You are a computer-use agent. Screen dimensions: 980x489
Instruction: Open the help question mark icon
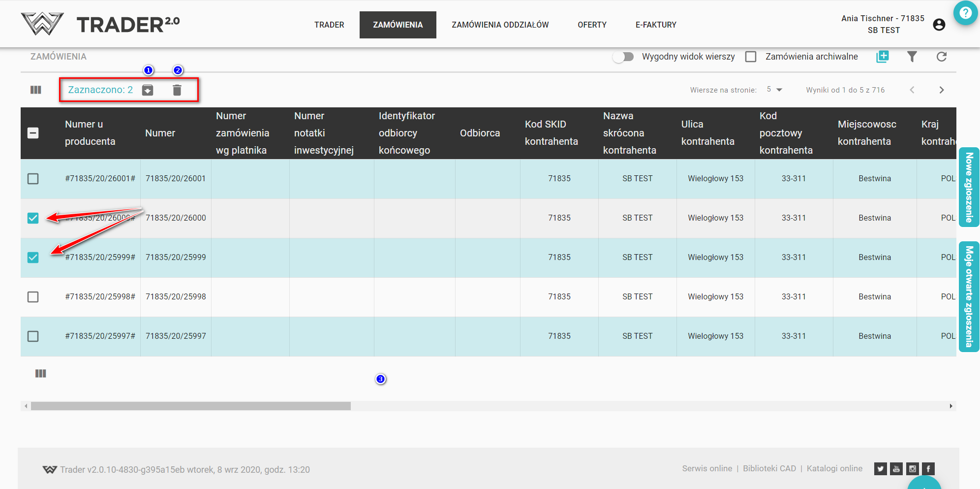click(x=965, y=13)
